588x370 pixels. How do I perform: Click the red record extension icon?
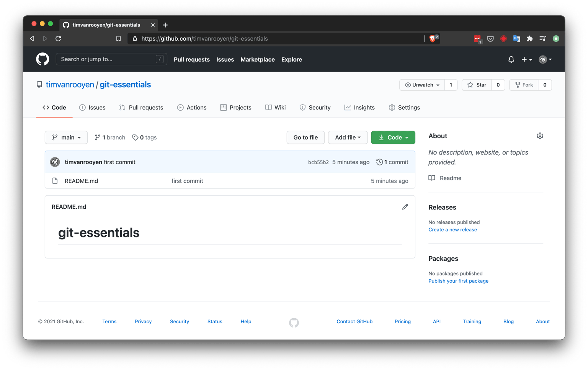tap(503, 39)
